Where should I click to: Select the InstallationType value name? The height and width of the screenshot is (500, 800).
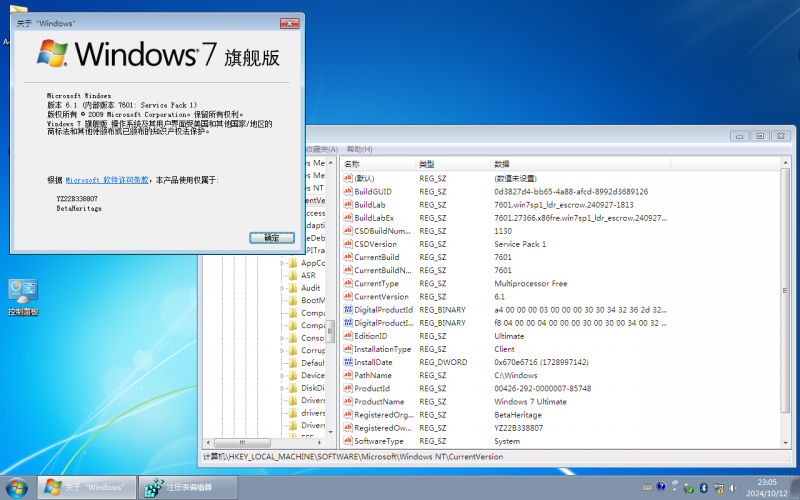382,349
